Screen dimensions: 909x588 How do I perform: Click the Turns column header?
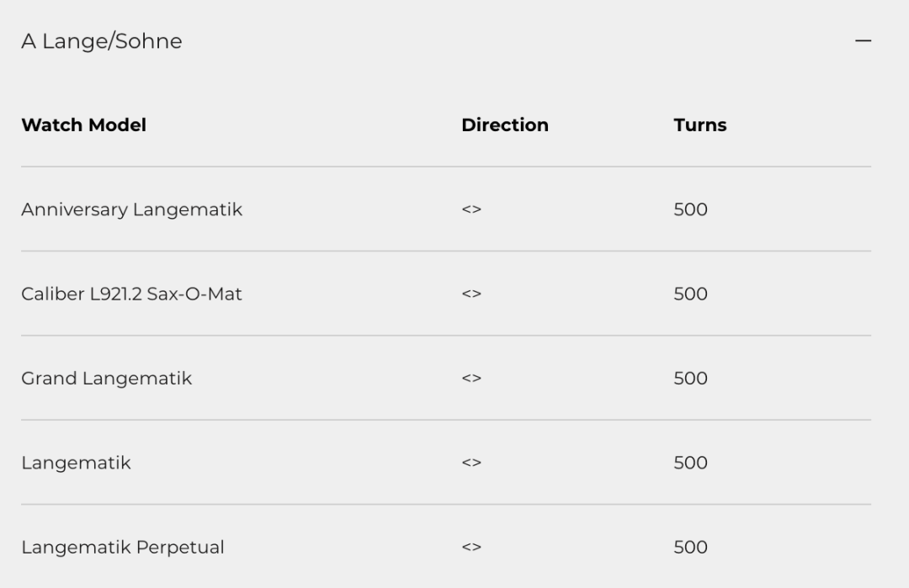pyautogui.click(x=699, y=125)
